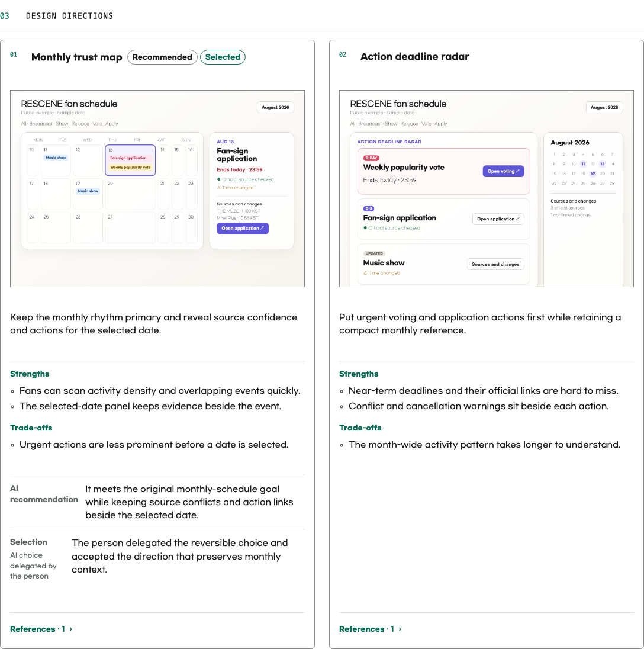Image resolution: width=644 pixels, height=649 pixels.
Task: Click the Open voting button
Action: point(503,171)
